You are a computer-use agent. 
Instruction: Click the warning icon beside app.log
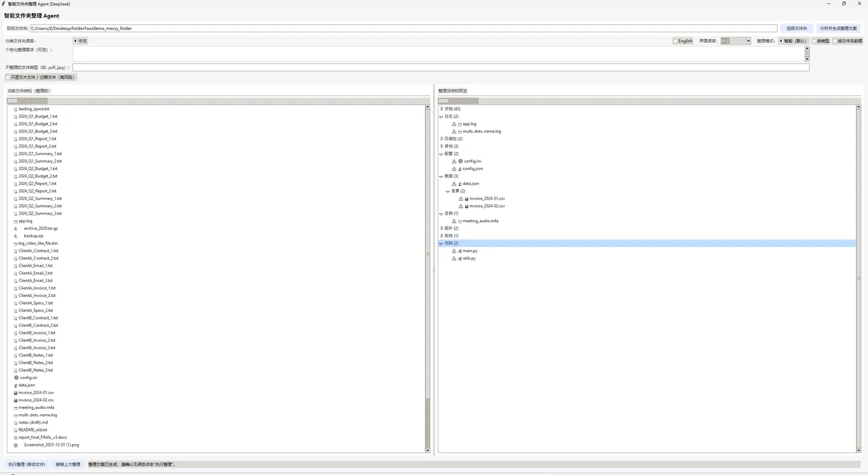[x=454, y=124]
